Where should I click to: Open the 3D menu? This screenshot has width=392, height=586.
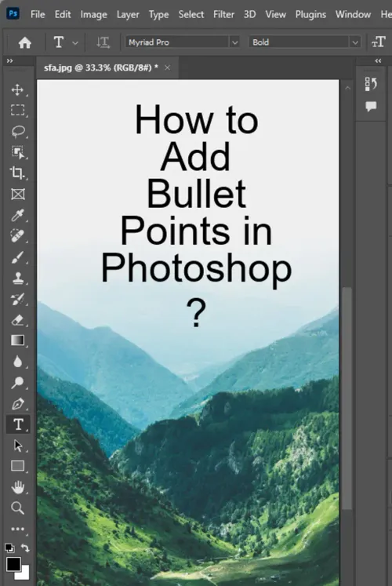coord(250,15)
